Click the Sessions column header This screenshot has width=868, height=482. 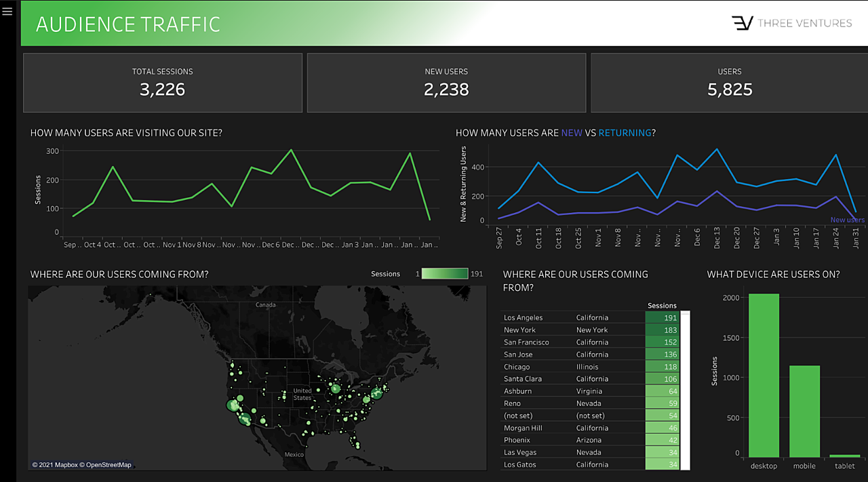[662, 306]
